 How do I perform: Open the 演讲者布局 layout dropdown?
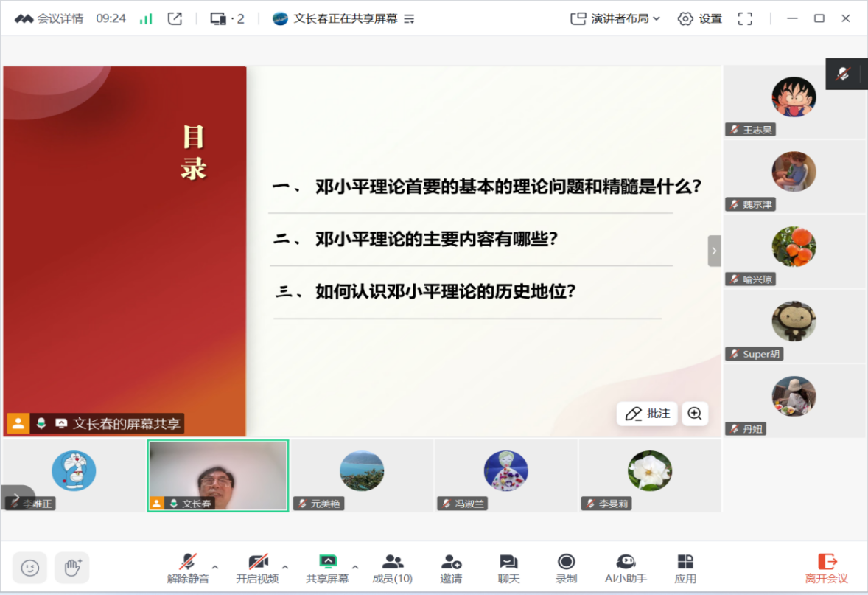point(616,18)
